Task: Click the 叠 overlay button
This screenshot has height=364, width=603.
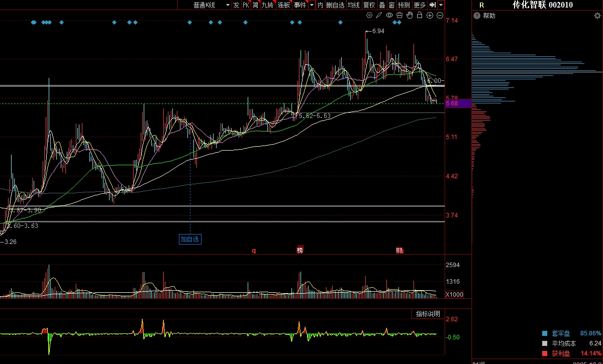Action: [382, 5]
